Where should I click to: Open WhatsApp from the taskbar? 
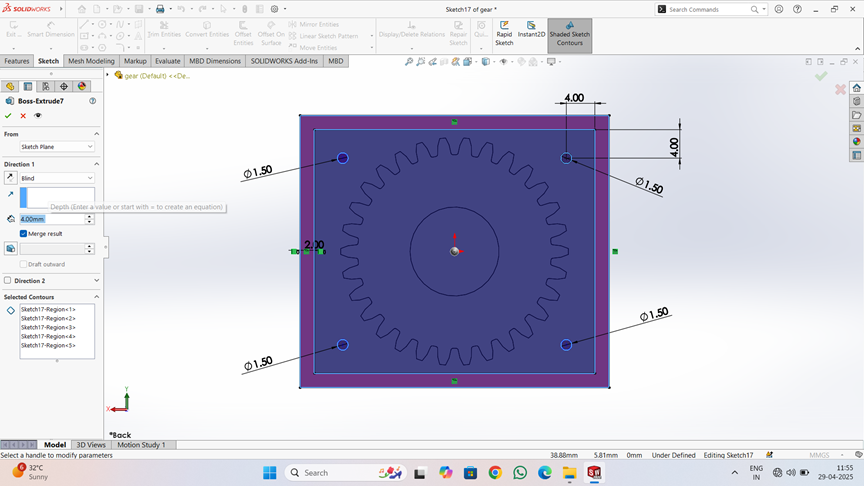pos(520,473)
